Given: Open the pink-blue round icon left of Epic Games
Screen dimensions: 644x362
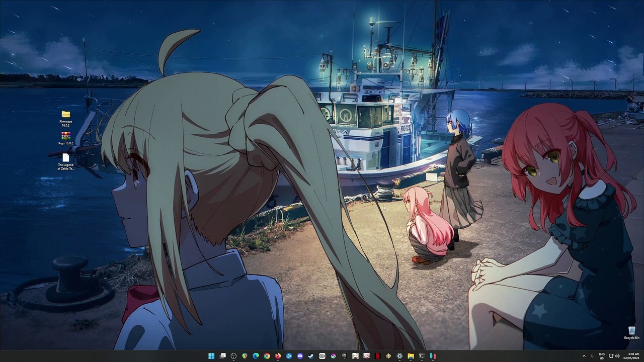Looking at the screenshot, I should coord(333,356).
